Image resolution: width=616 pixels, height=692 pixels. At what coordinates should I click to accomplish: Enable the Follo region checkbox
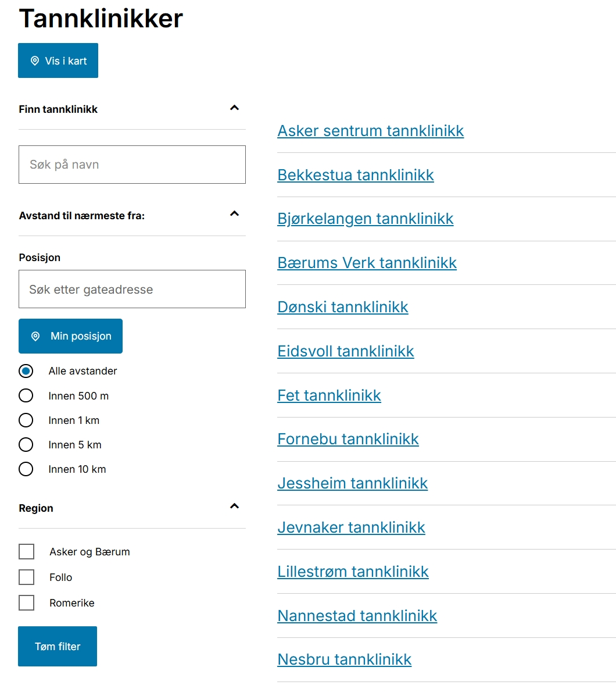point(27,577)
